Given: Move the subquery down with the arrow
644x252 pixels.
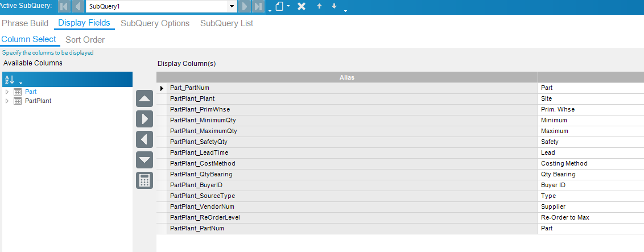Looking at the screenshot, I should (335, 6).
